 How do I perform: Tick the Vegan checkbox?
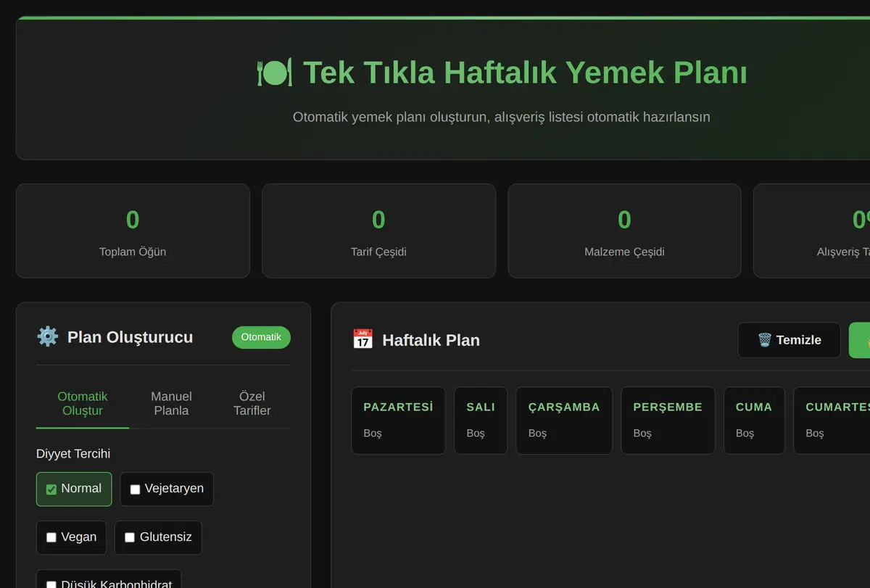click(51, 538)
